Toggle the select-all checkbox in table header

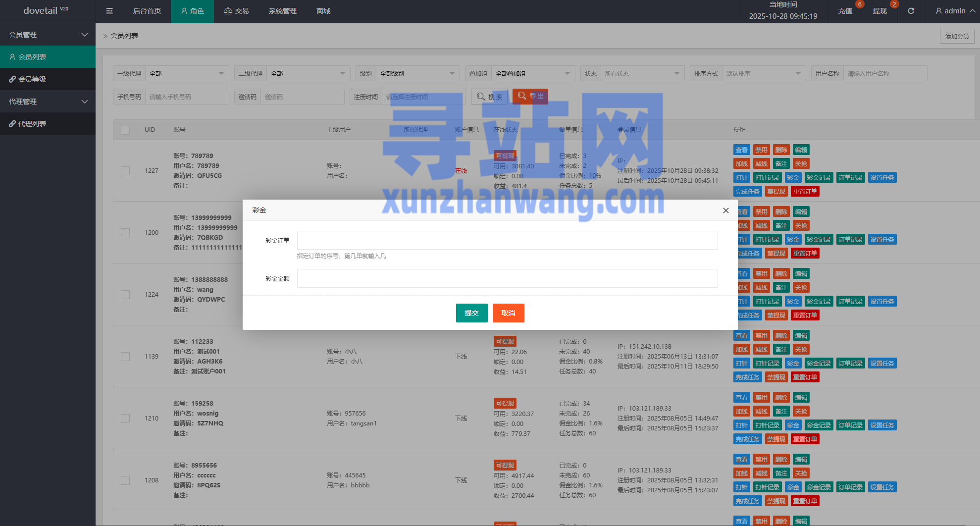point(125,130)
